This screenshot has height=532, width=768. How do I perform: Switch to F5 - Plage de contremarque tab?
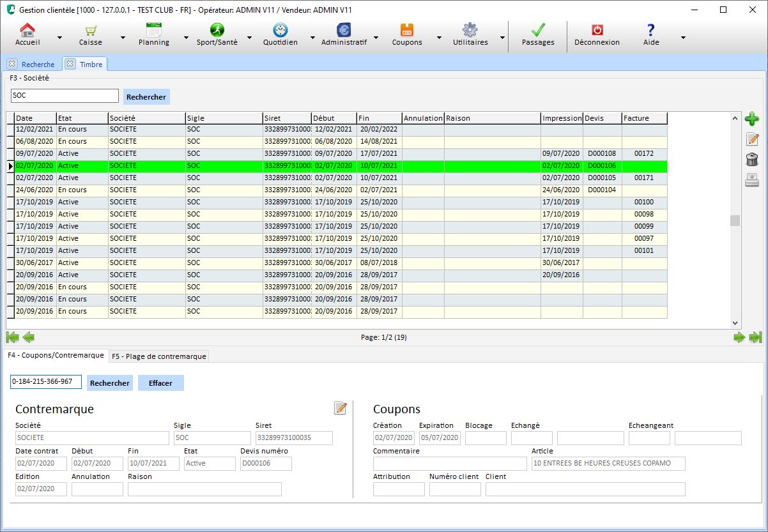[159, 356]
